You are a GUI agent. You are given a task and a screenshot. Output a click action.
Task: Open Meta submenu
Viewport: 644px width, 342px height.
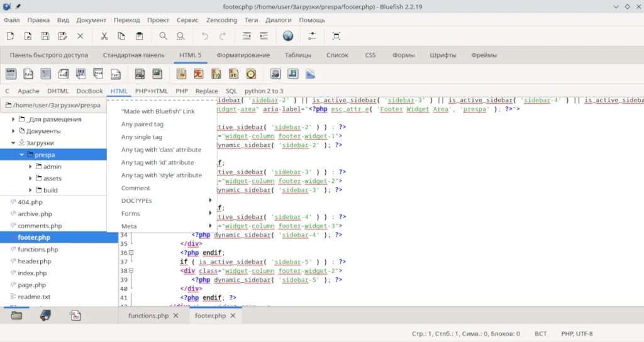(x=162, y=226)
